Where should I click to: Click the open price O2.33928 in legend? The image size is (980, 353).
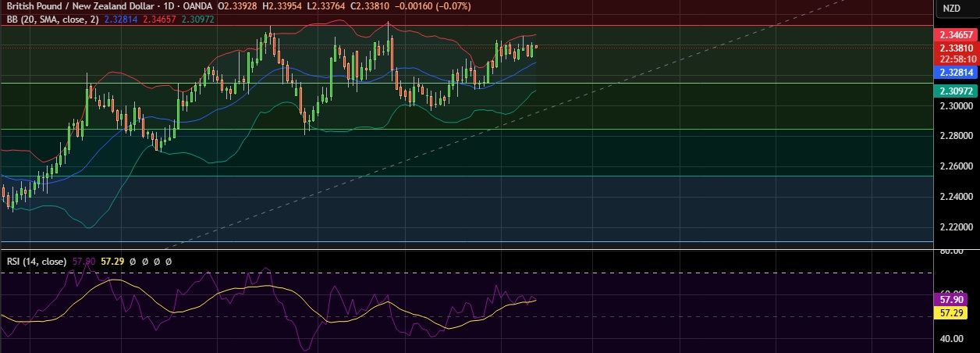coord(238,8)
